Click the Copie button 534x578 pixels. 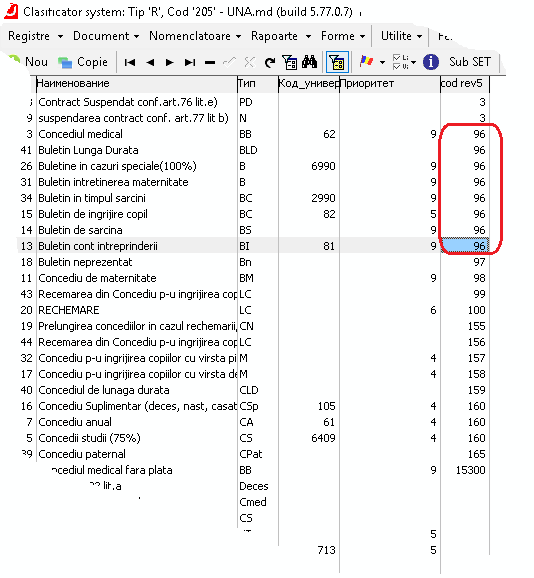(84, 62)
